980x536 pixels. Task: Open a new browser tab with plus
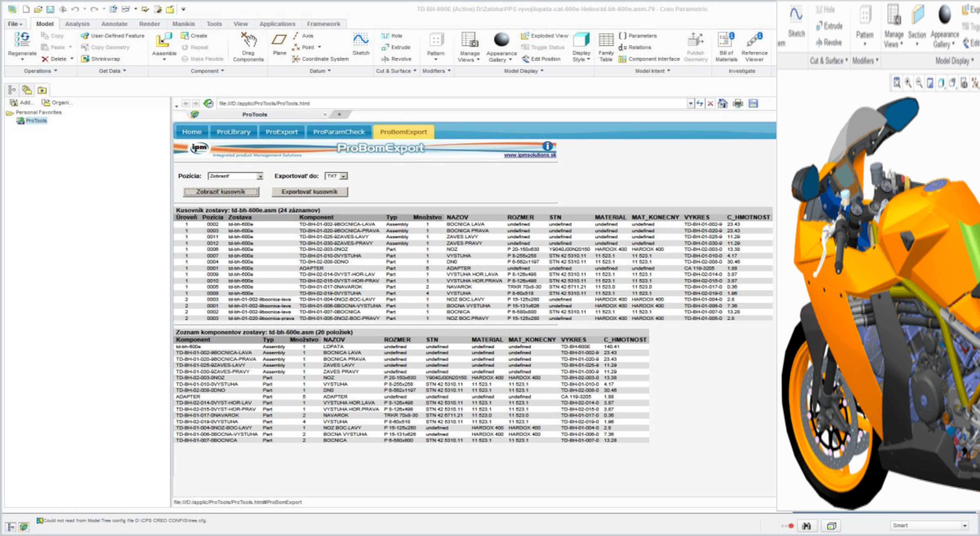(x=339, y=114)
